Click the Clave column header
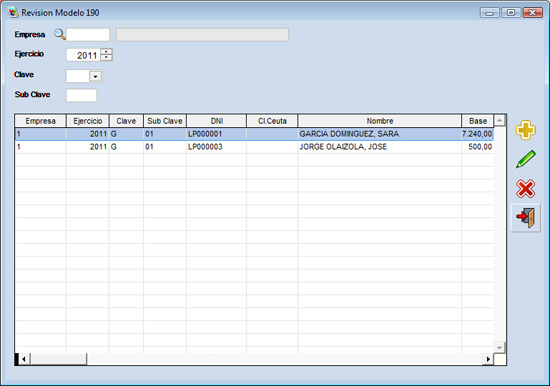Screen dimensions: 550x386 coord(126,121)
